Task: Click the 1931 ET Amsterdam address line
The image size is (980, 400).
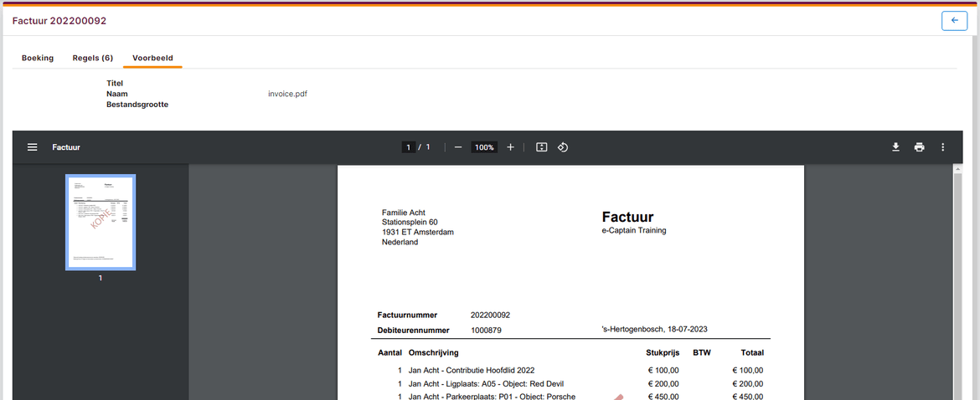Action: point(417,233)
